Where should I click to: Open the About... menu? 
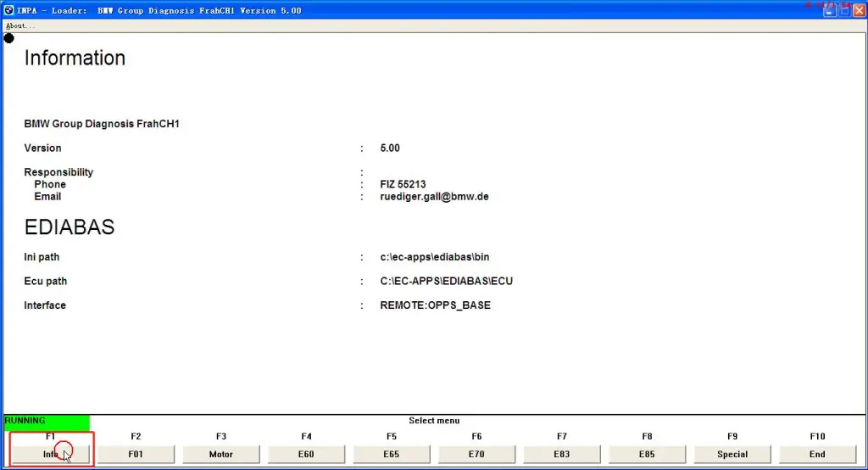(x=20, y=25)
